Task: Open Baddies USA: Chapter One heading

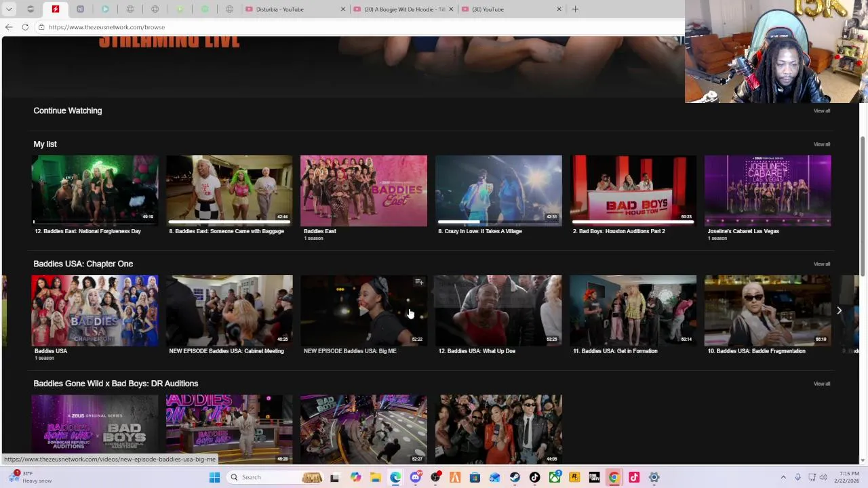Action: pyautogui.click(x=83, y=264)
